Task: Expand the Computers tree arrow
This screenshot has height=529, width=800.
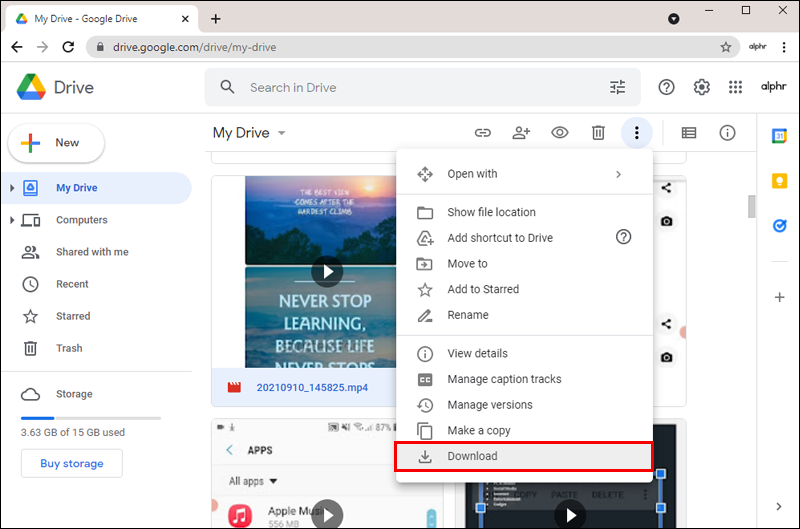Action: click(12, 220)
